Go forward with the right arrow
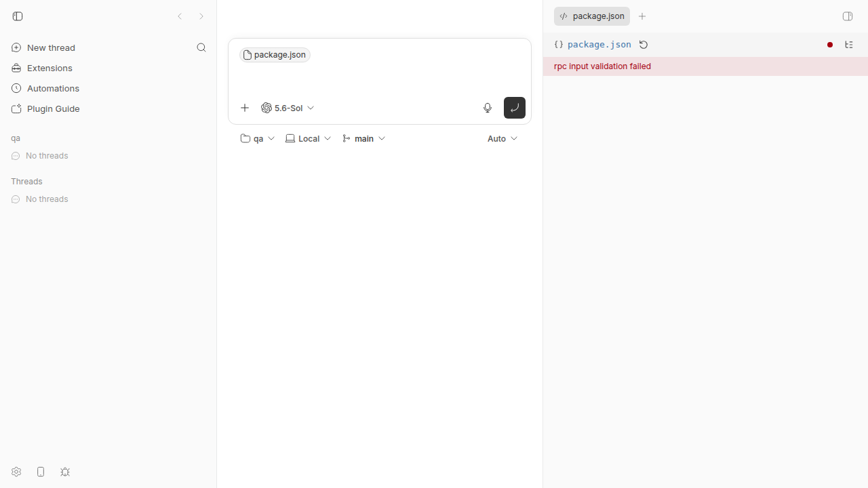Screen dimensions: 868x488 click(201, 16)
